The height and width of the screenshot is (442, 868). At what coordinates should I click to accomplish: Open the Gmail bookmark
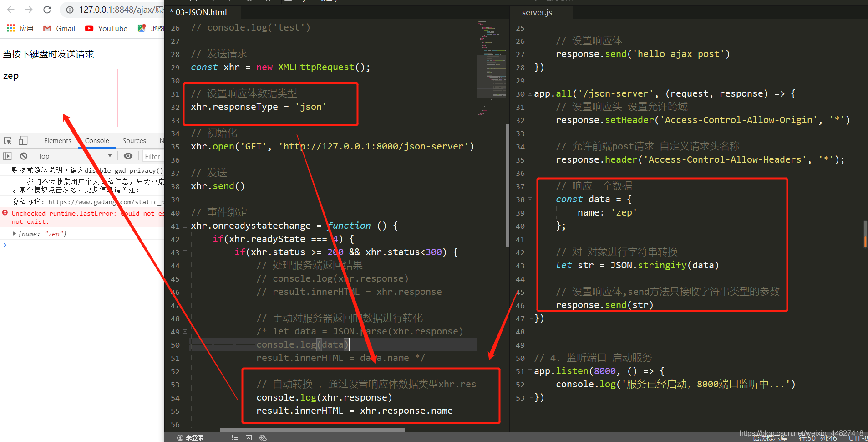(x=59, y=28)
